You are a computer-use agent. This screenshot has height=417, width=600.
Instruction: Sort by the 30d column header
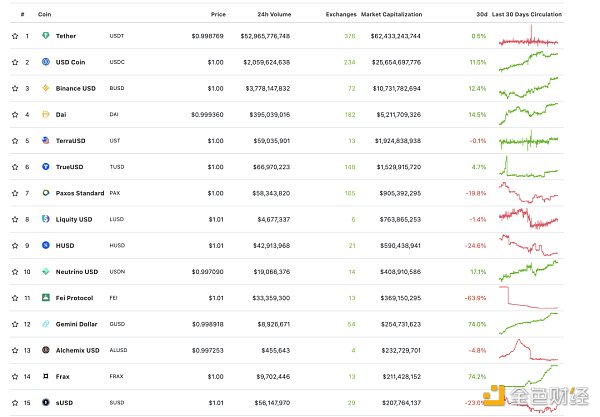tap(480, 15)
